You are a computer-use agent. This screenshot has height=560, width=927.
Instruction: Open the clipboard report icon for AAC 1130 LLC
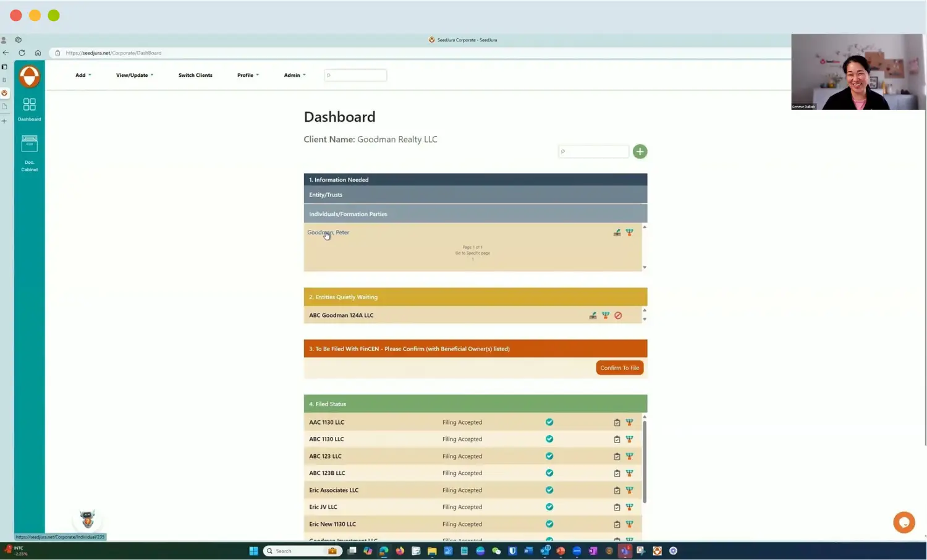coord(617,423)
